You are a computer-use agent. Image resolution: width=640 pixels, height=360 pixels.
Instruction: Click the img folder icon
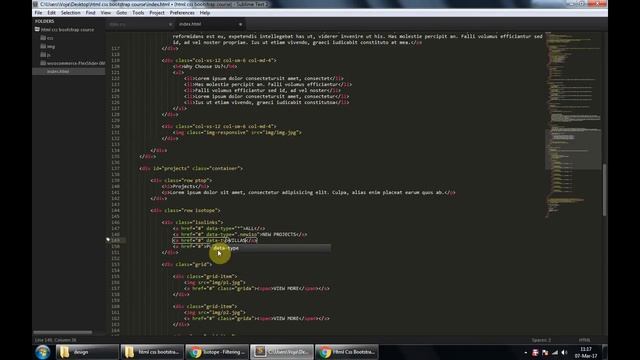coord(43,46)
